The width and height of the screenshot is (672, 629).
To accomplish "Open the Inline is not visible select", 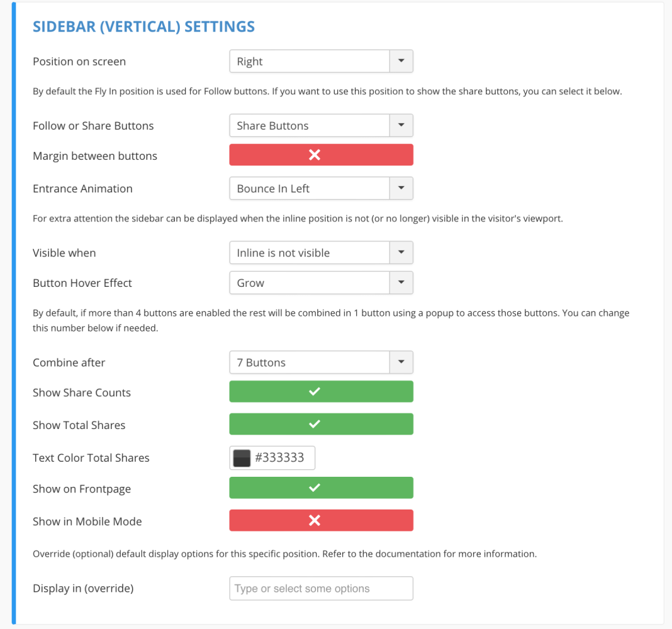I will pos(321,252).
